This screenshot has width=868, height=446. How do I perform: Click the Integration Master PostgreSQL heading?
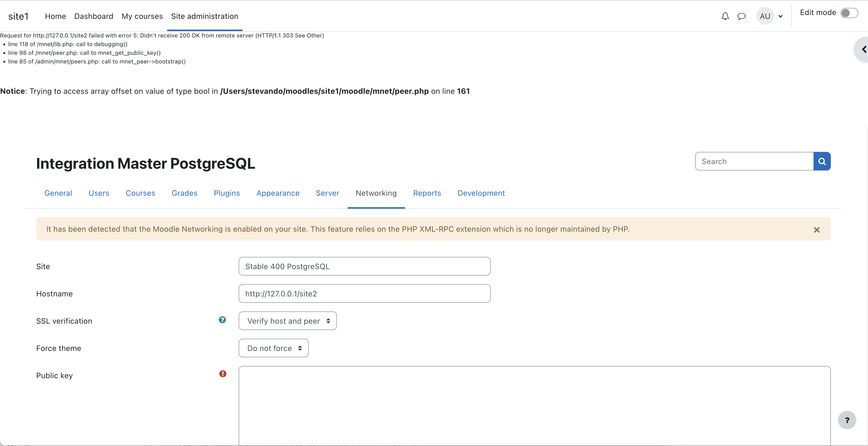point(146,164)
